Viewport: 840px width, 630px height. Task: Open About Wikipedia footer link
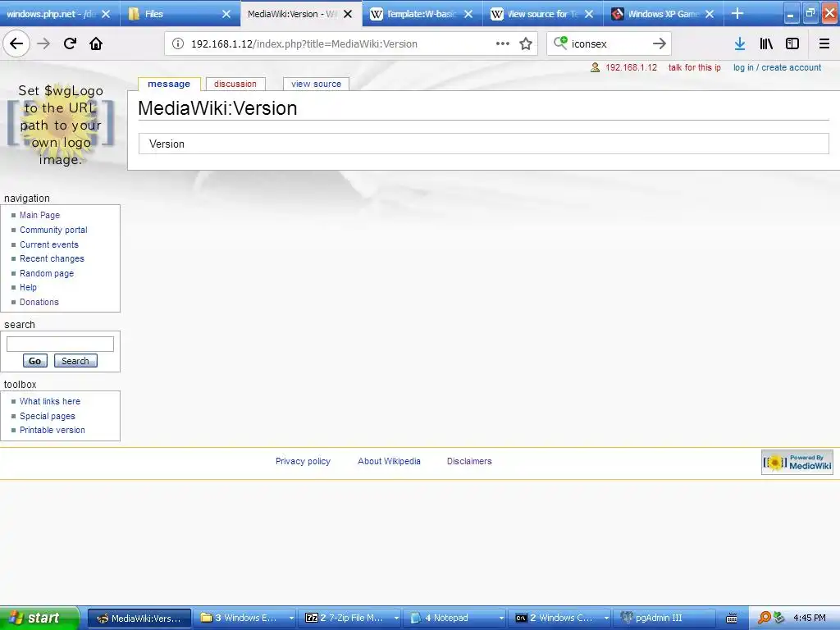click(389, 461)
